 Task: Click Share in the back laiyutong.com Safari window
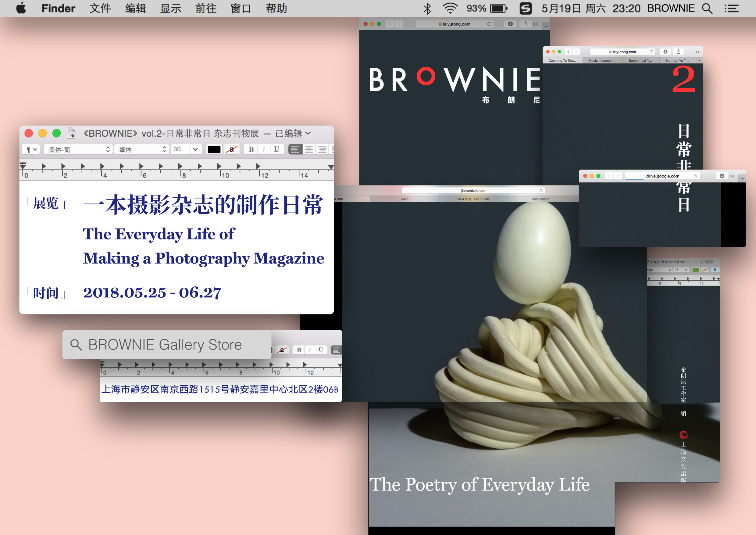525,24
